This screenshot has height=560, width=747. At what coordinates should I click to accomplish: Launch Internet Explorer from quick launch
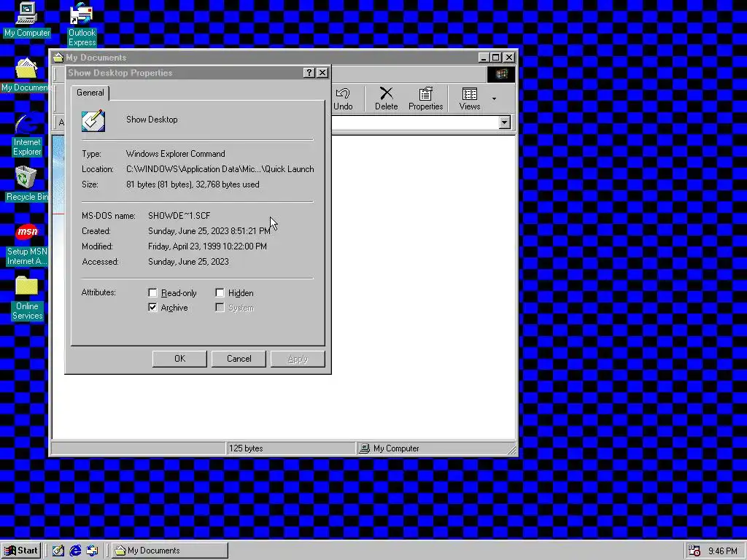(x=75, y=551)
